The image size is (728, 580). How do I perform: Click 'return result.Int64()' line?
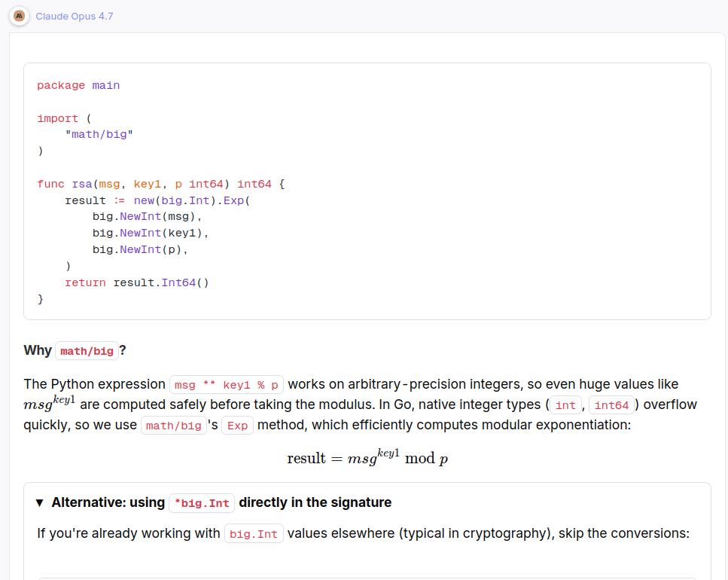point(137,282)
